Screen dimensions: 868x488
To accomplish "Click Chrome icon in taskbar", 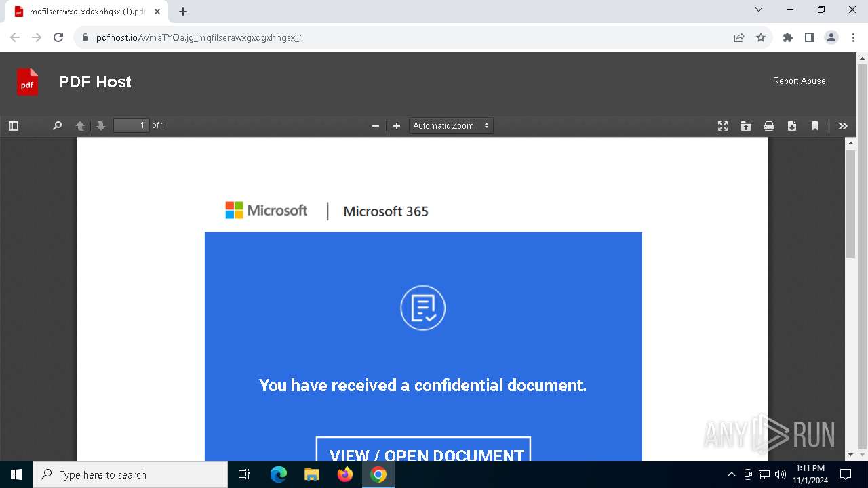I will [x=378, y=474].
